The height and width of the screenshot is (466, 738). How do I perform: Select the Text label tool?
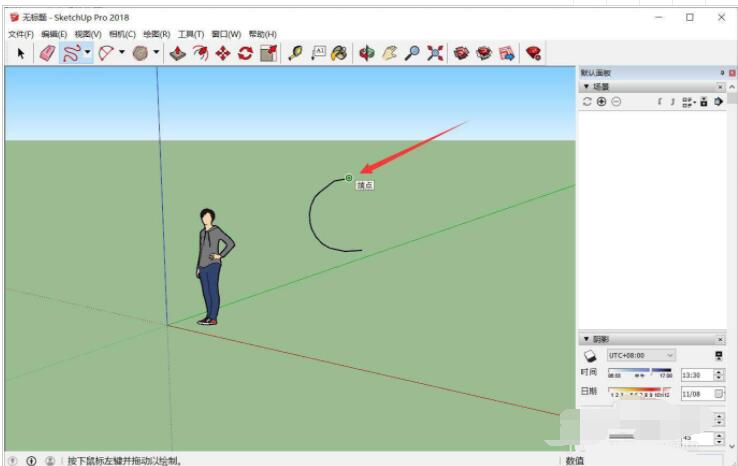pos(318,53)
